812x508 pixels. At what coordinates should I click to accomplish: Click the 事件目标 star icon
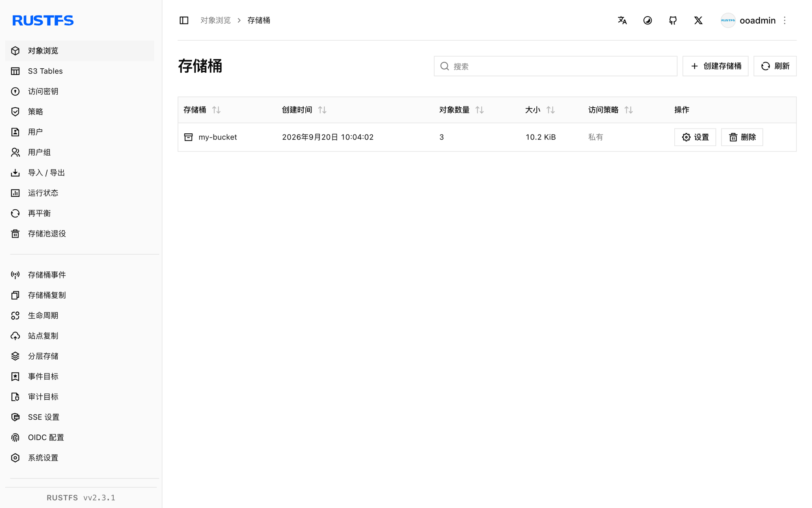15,377
